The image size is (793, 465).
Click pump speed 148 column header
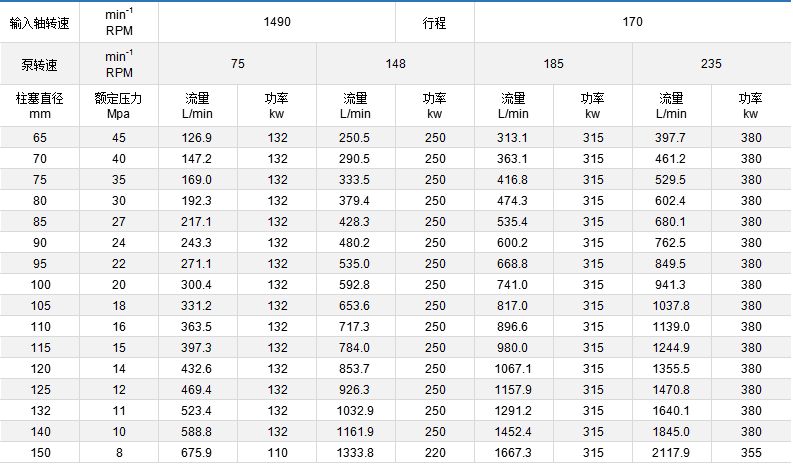pyautogui.click(x=395, y=64)
